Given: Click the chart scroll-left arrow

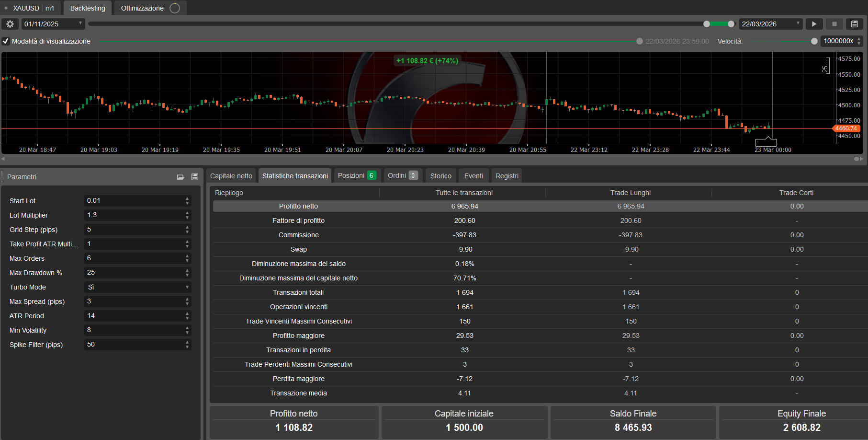Looking at the screenshot, I should click(x=3, y=159).
